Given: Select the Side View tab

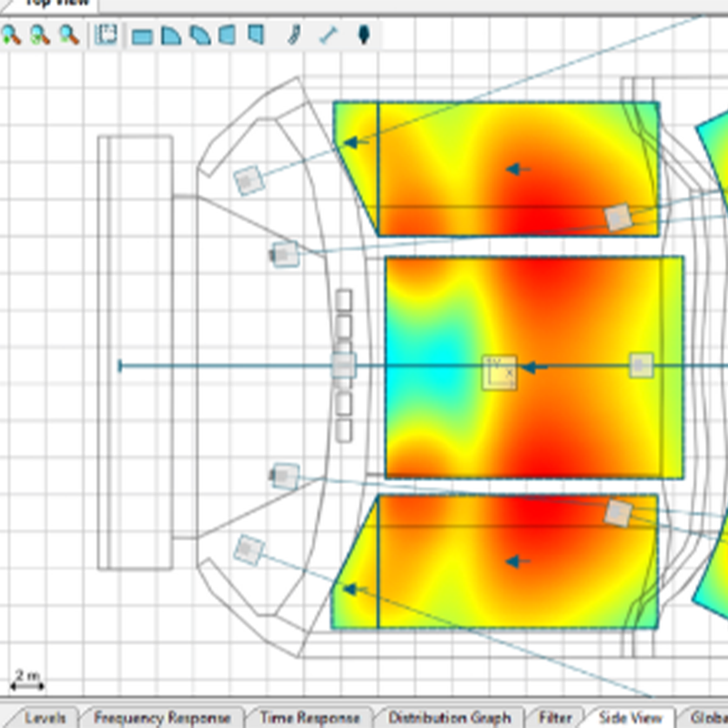Looking at the screenshot, I should [630, 717].
